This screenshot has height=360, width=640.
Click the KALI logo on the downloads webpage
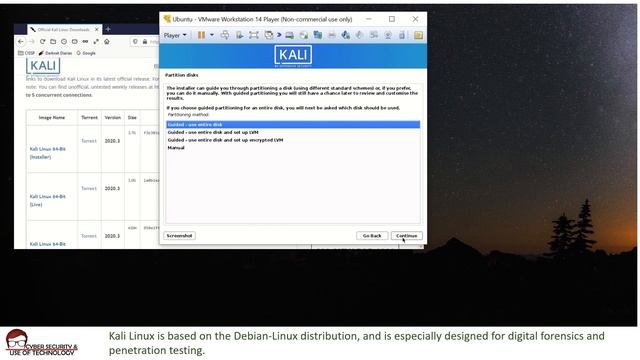pos(43,66)
